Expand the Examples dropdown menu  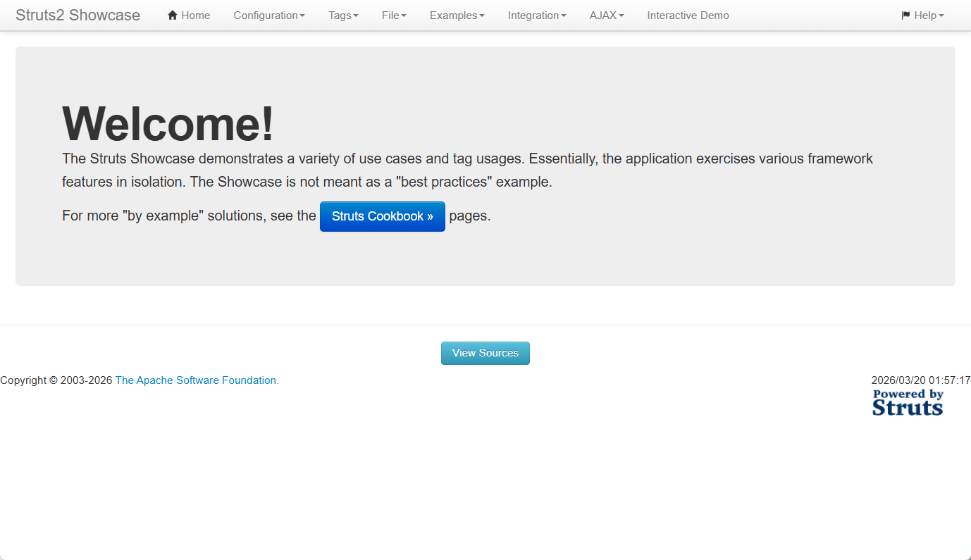point(457,15)
